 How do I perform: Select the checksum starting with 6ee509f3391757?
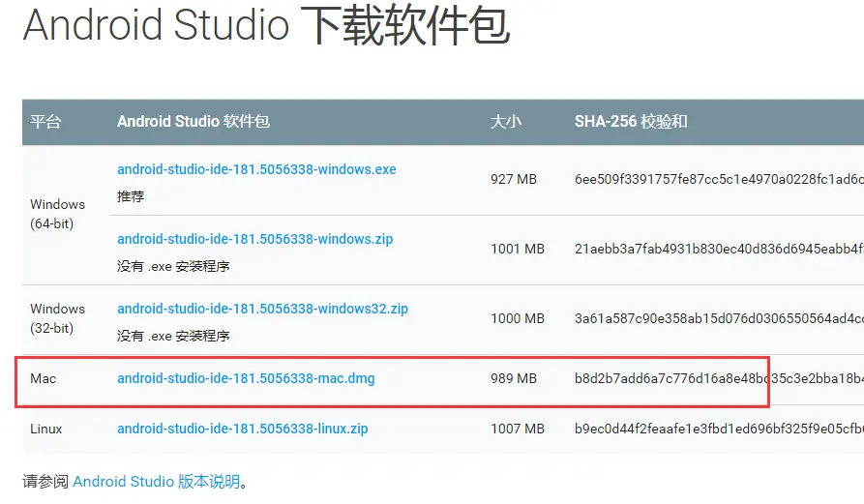coord(719,179)
